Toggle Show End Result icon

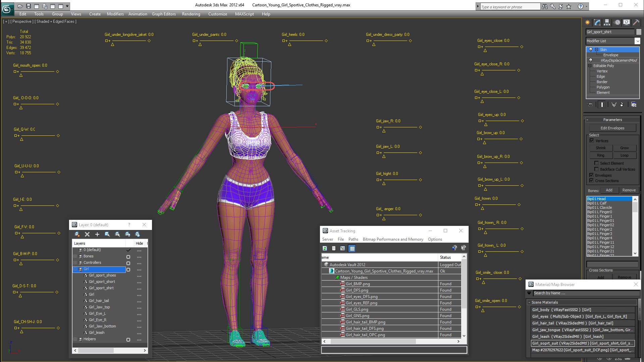point(602,105)
